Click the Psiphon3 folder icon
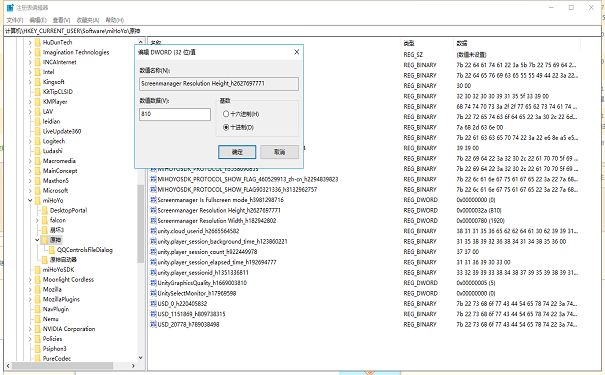605x375 pixels. click(x=37, y=349)
